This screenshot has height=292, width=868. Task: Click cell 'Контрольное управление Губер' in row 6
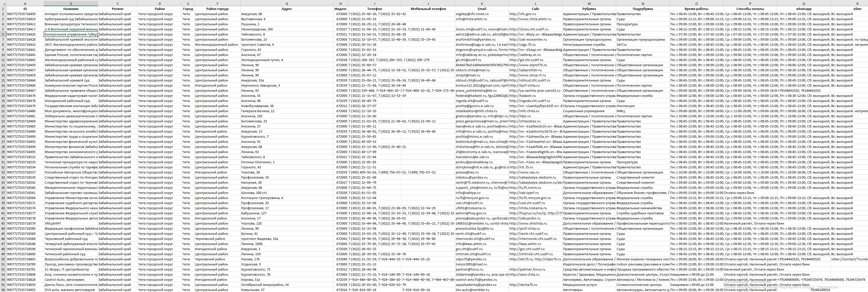(71, 34)
